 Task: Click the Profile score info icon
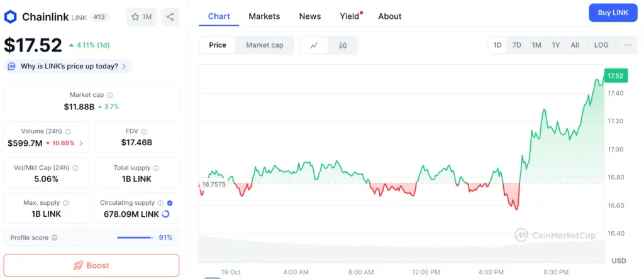click(54, 238)
